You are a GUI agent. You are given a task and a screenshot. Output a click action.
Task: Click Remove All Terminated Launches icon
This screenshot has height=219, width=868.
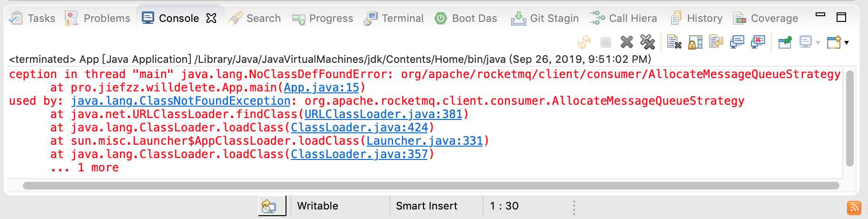point(648,42)
